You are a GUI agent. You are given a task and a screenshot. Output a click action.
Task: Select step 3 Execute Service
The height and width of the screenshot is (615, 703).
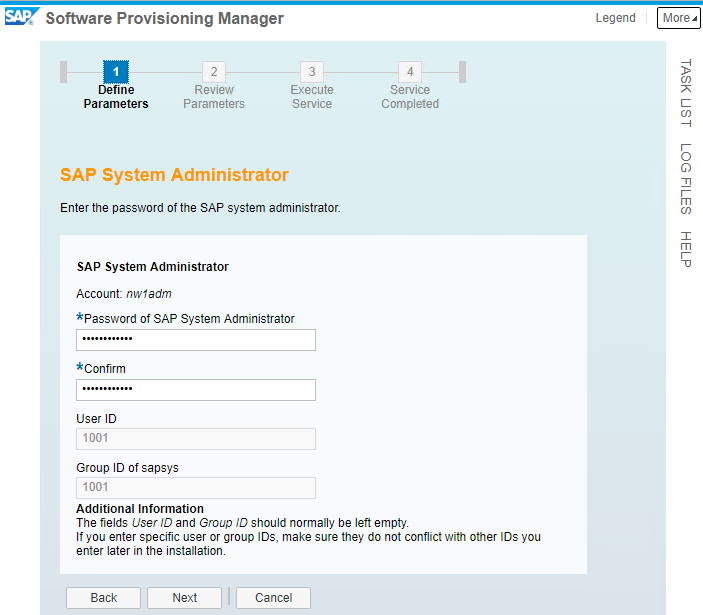point(312,86)
